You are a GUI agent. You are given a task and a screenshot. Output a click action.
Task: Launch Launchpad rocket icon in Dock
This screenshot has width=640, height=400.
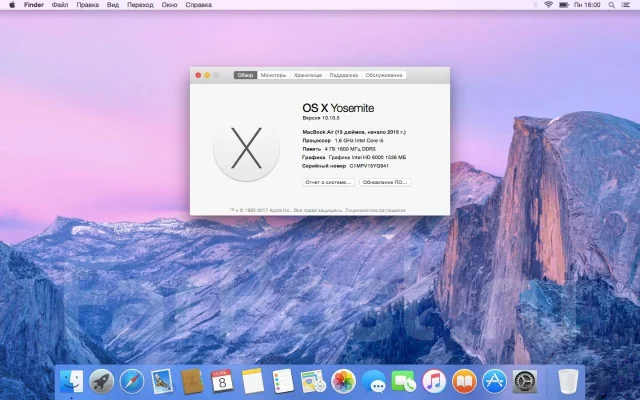pos(102,381)
